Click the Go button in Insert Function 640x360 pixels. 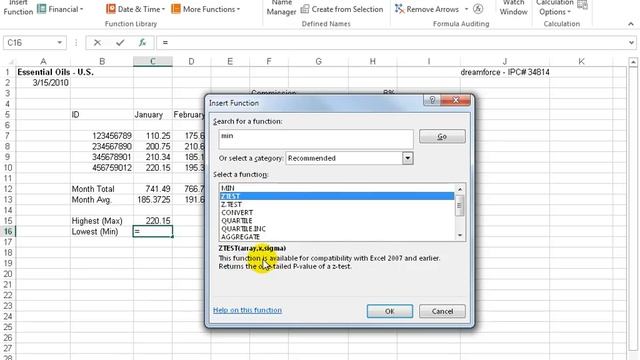[442, 136]
